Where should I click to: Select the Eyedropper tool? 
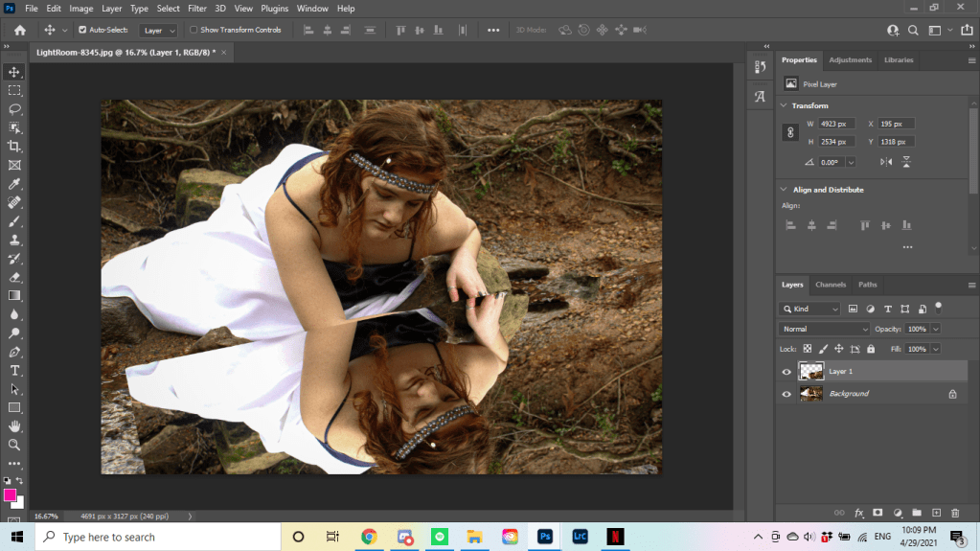click(x=14, y=184)
